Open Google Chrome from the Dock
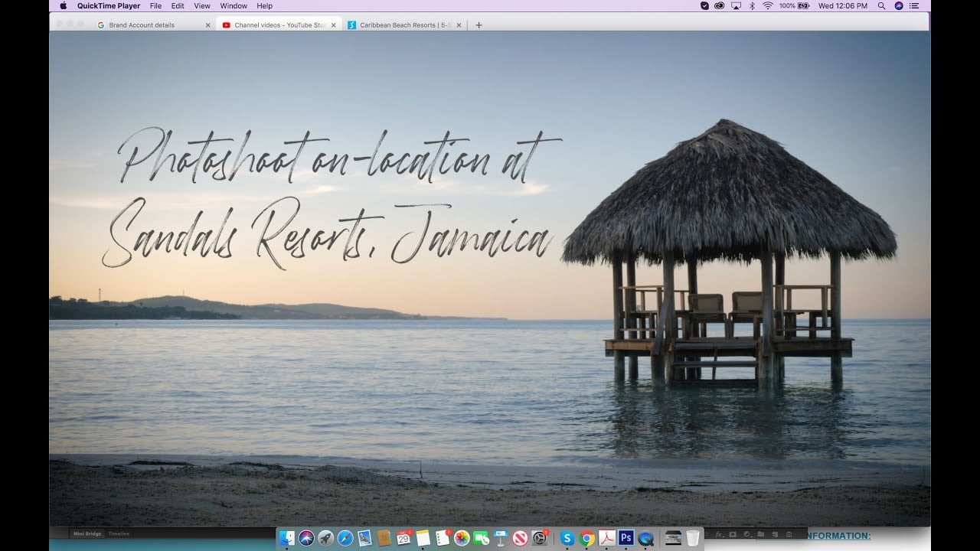Viewport: 980px width, 551px height. point(587,538)
